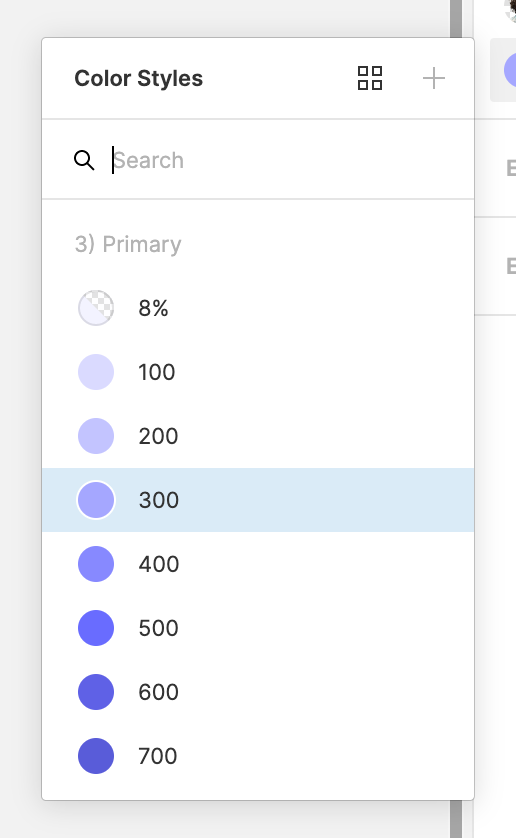
Task: Select the 700 color swatch circle
Action: (x=96, y=756)
